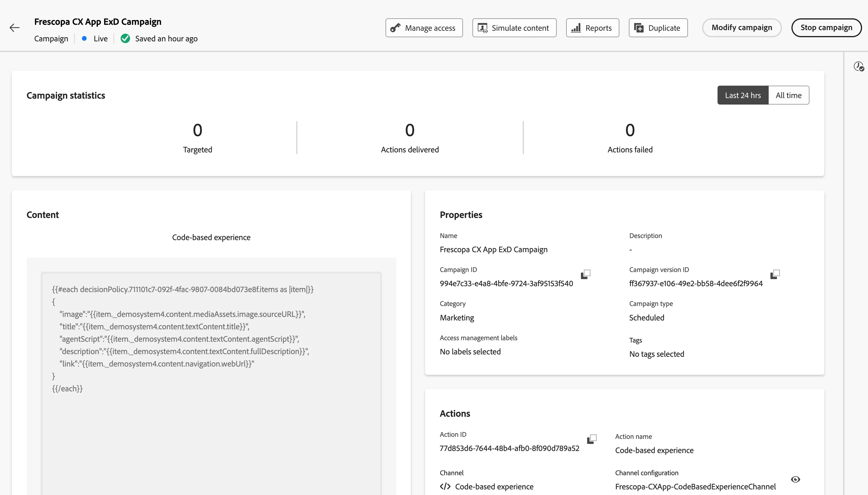868x495 pixels.
Task: Open campaign Reports
Action: coord(592,28)
